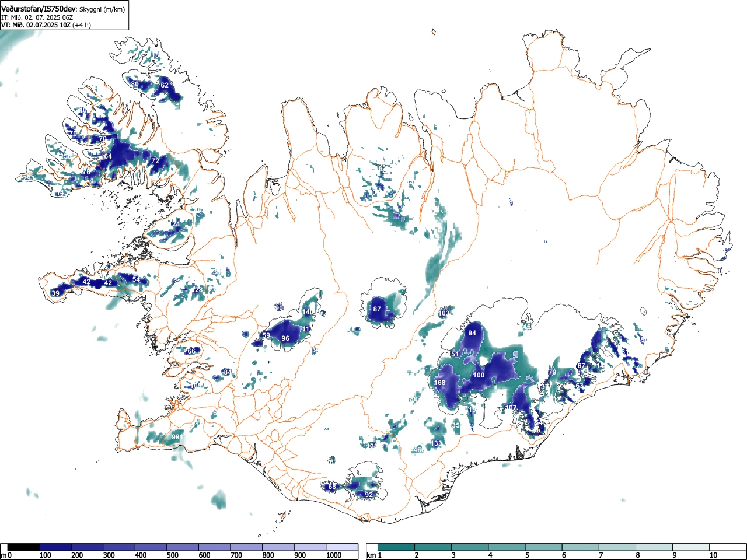
Task: Select the Skyggni (m/km) parameter label
Action: click(102, 9)
